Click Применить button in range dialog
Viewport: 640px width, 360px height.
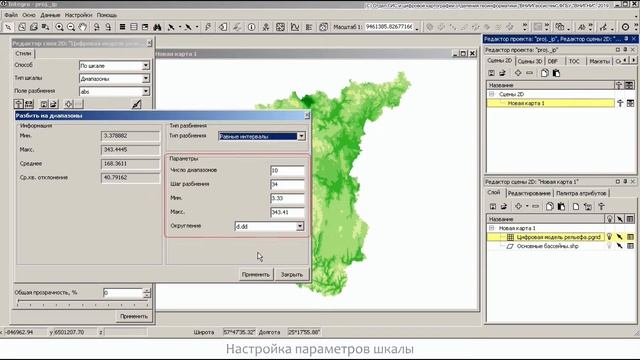point(256,274)
